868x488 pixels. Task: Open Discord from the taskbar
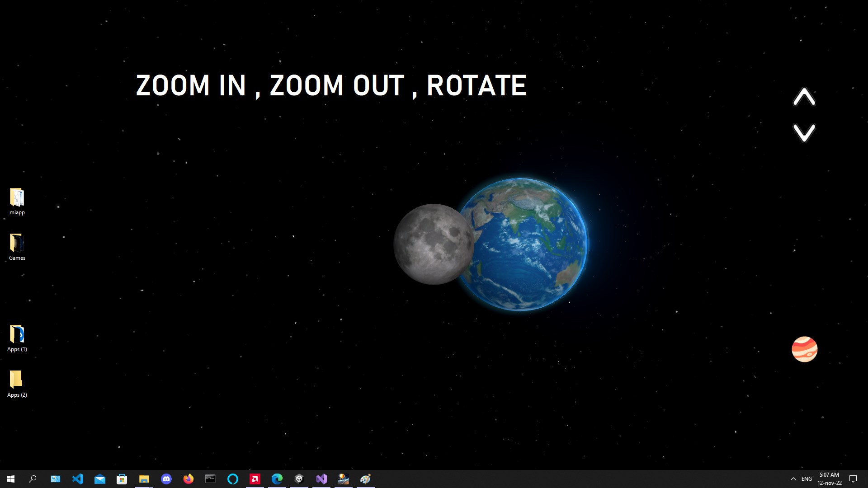tap(166, 479)
